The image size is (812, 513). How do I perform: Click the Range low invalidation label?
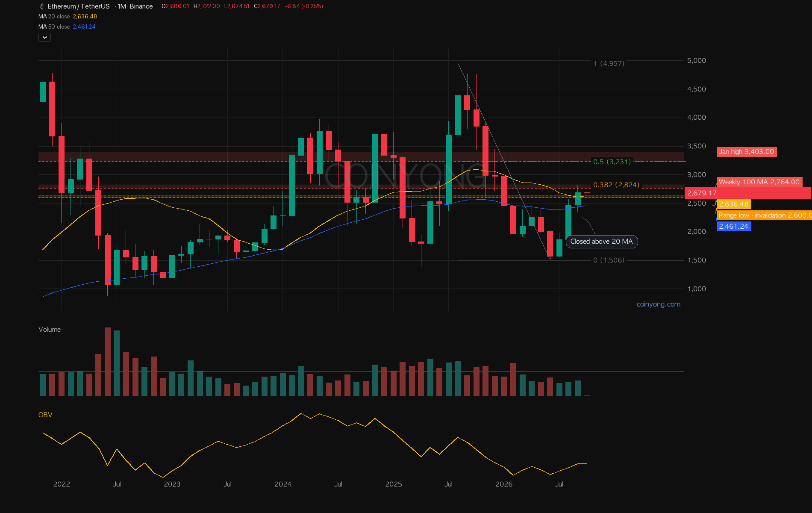[x=765, y=215]
